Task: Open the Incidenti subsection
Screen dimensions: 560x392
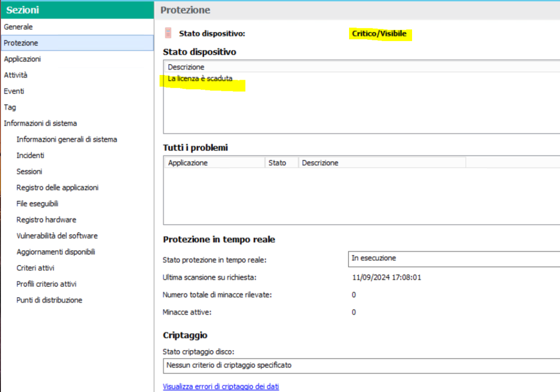Action: pyautogui.click(x=30, y=156)
